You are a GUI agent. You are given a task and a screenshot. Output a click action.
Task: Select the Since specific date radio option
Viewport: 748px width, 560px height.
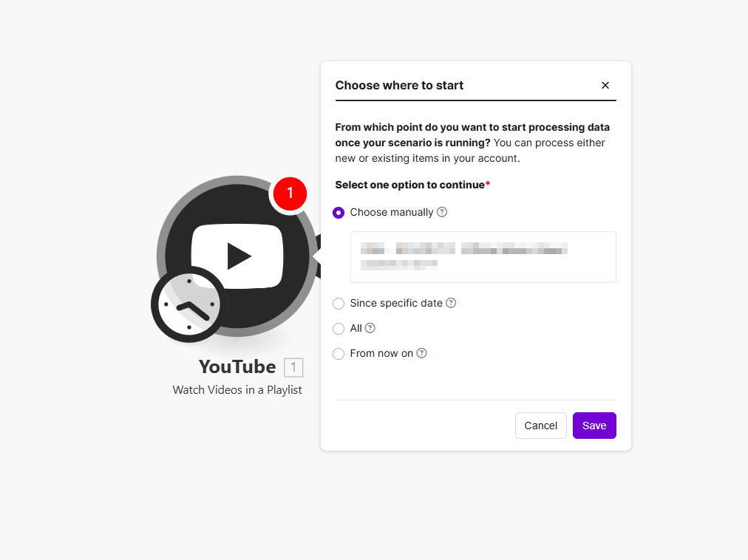[x=339, y=304]
